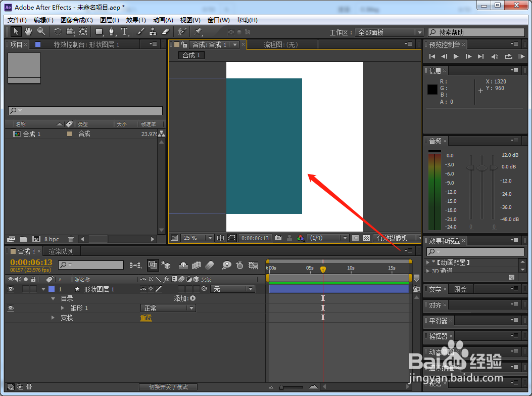532x396 pixels.
Task: Click the 8 bpc color depth button
Action: tap(52, 239)
